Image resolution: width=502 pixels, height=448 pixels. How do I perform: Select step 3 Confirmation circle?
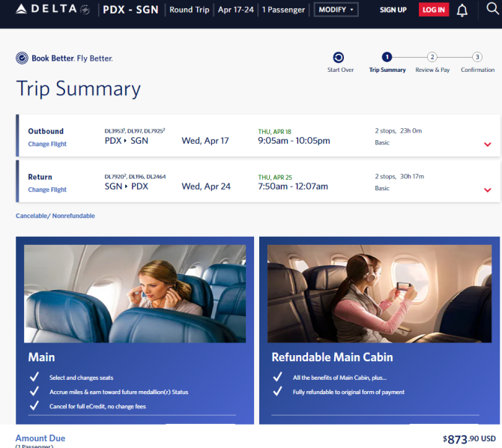(477, 57)
